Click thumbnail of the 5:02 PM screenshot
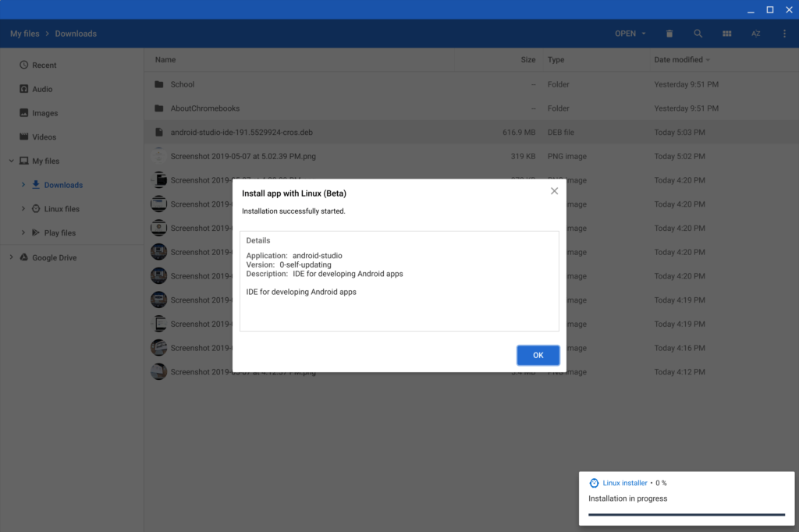 click(x=159, y=156)
